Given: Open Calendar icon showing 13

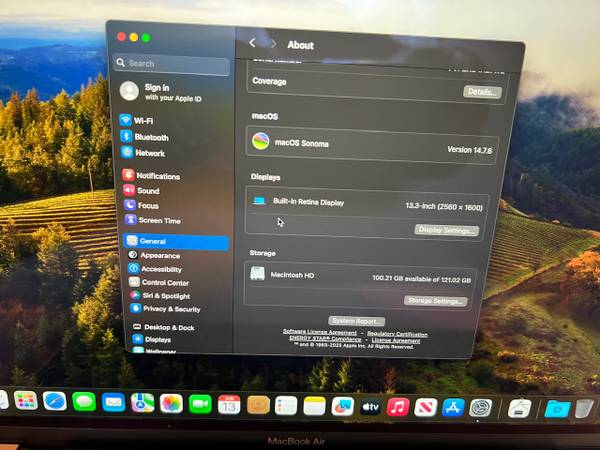Looking at the screenshot, I should tap(229, 405).
